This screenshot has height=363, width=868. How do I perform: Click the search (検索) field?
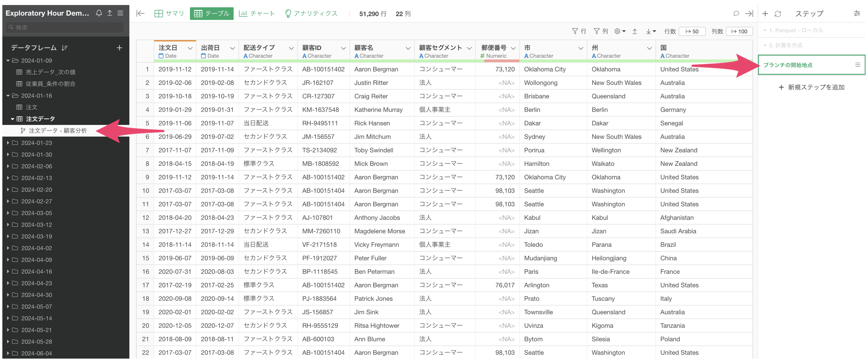tap(65, 27)
